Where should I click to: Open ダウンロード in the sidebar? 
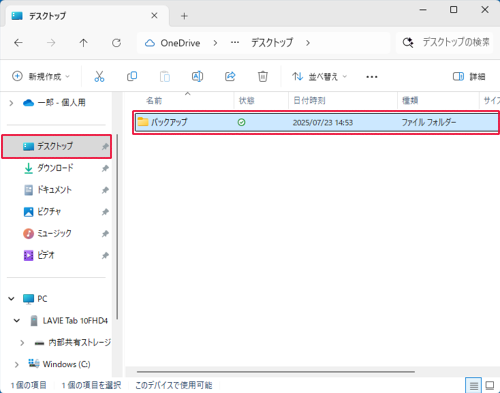pos(55,168)
